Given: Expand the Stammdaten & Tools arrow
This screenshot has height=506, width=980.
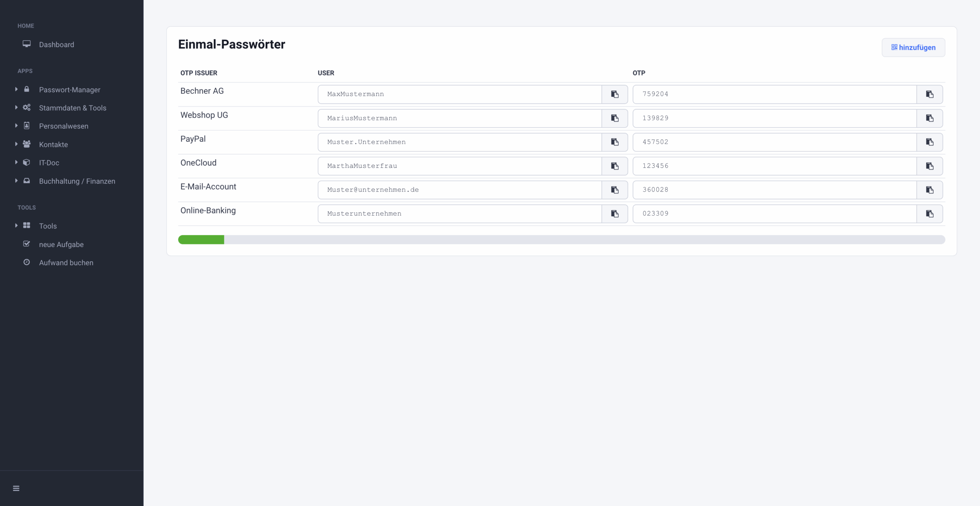Looking at the screenshot, I should [16, 108].
